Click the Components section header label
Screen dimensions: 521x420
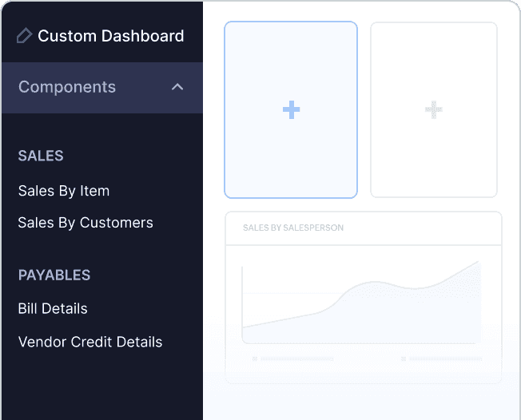67,87
